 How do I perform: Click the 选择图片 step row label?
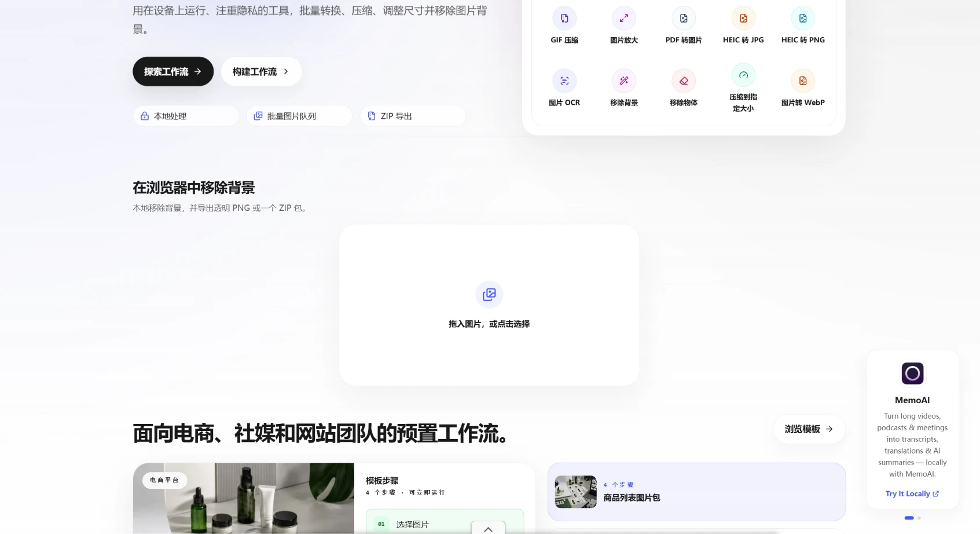(x=412, y=524)
